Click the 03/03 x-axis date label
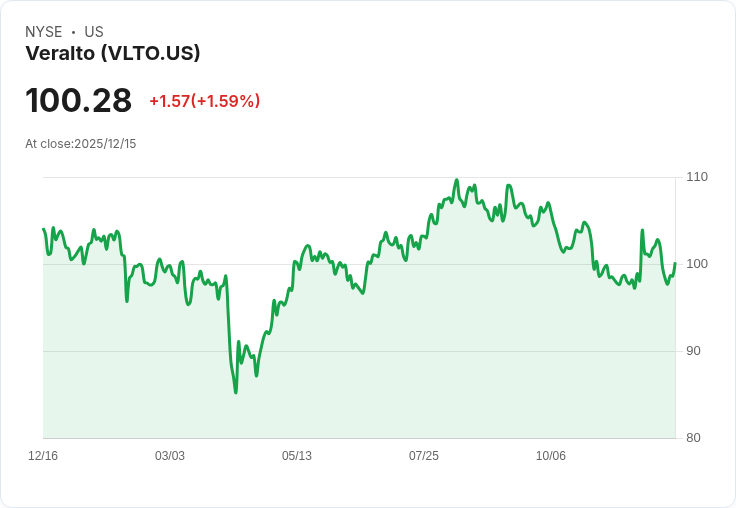The width and height of the screenshot is (736, 508). point(170,456)
